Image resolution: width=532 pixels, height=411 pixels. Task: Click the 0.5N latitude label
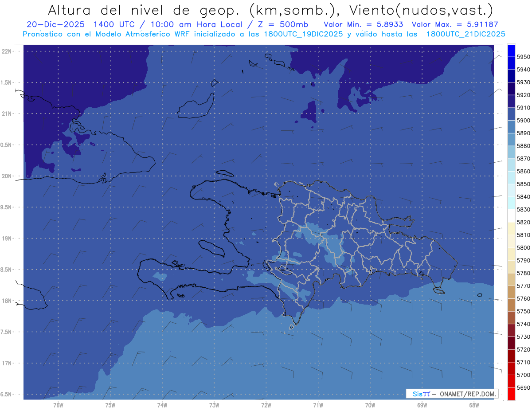[x=7, y=145]
